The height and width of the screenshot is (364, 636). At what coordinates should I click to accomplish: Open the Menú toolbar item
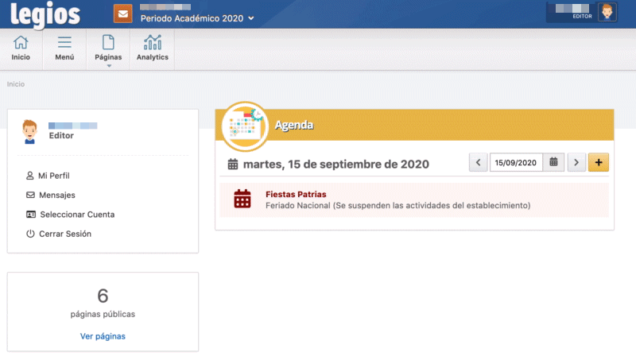point(64,48)
